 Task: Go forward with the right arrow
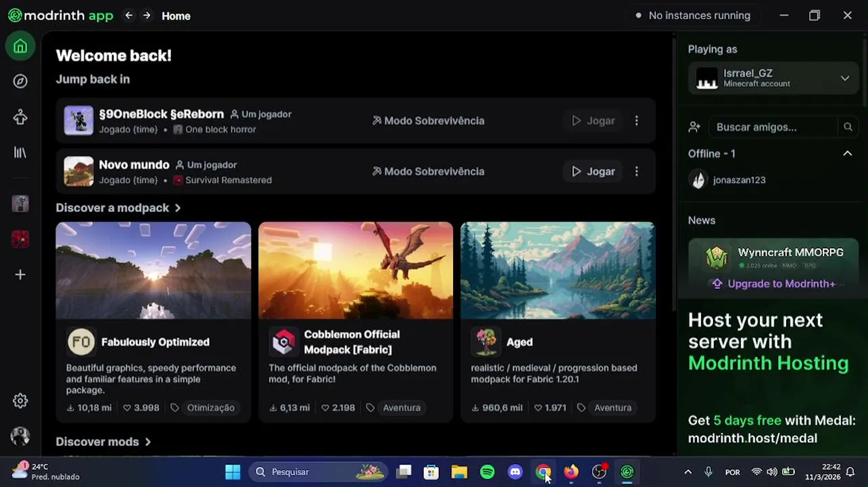click(x=146, y=16)
